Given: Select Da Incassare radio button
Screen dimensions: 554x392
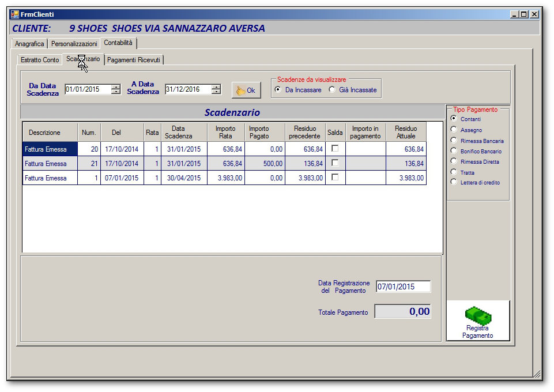Looking at the screenshot, I should [278, 90].
